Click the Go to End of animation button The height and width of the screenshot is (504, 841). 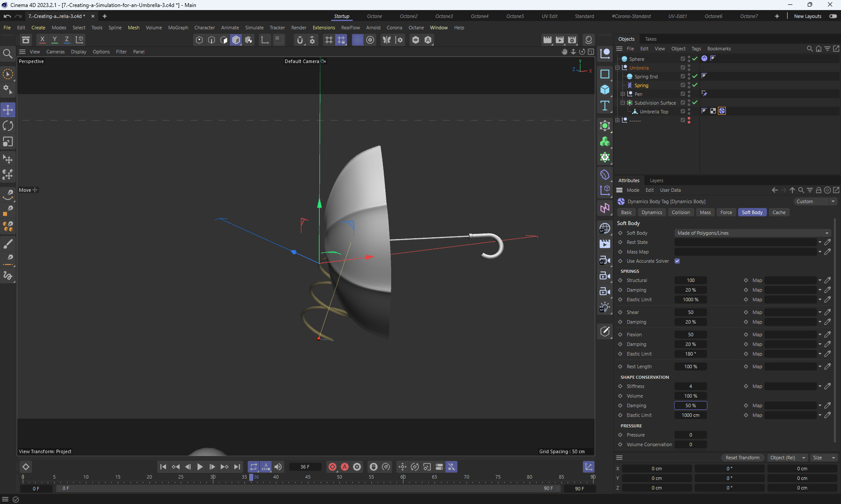(x=237, y=467)
